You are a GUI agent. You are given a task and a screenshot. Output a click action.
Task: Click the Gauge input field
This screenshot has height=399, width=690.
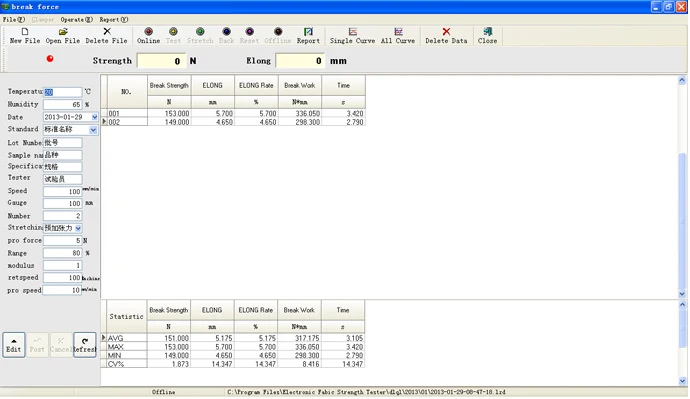[x=62, y=203]
